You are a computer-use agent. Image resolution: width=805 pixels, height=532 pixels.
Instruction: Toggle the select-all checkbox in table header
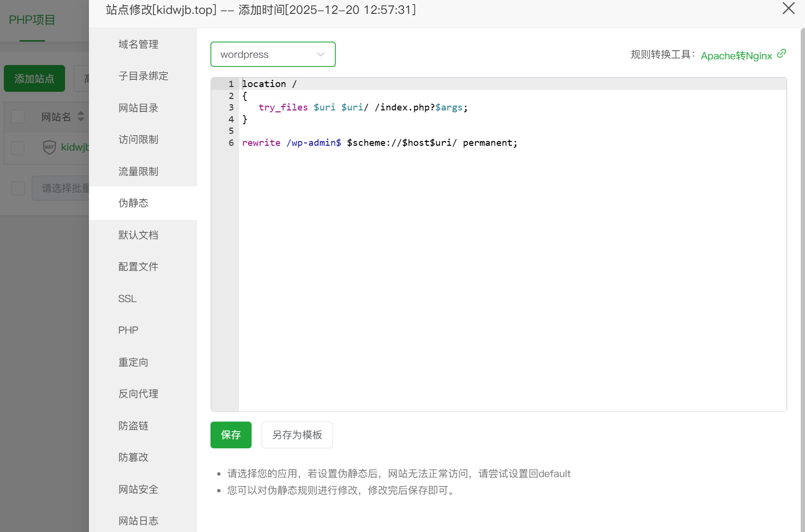pyautogui.click(x=18, y=117)
